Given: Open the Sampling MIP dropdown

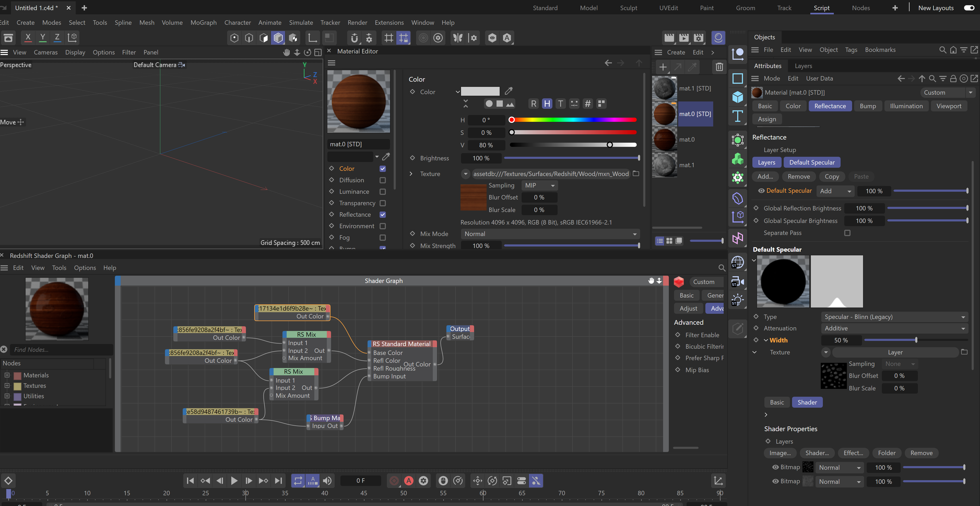Looking at the screenshot, I should click(x=539, y=185).
